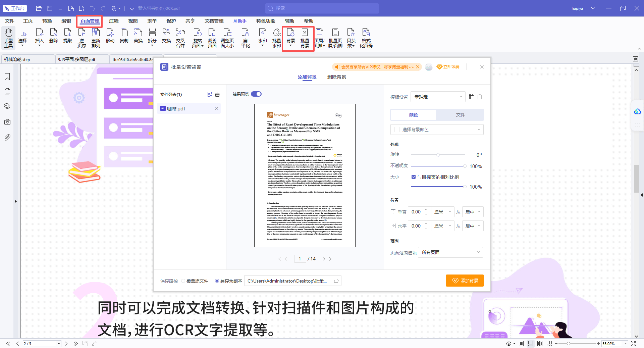Toggle the 结果预览 preview switch
This screenshot has height=348, width=644.
tap(256, 94)
